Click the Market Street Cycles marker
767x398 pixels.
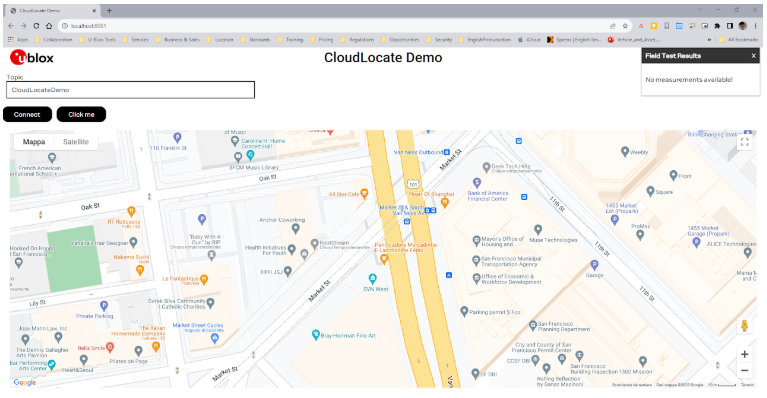click(214, 337)
